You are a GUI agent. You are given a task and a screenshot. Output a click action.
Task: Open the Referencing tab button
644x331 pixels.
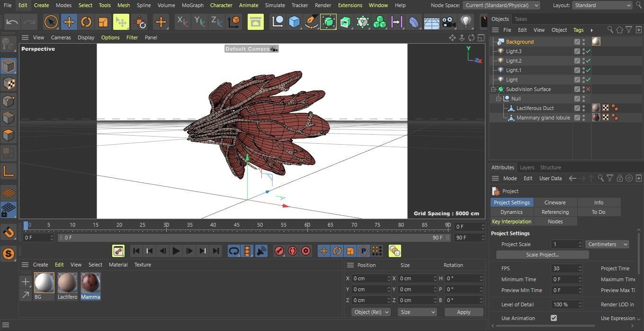tap(555, 212)
